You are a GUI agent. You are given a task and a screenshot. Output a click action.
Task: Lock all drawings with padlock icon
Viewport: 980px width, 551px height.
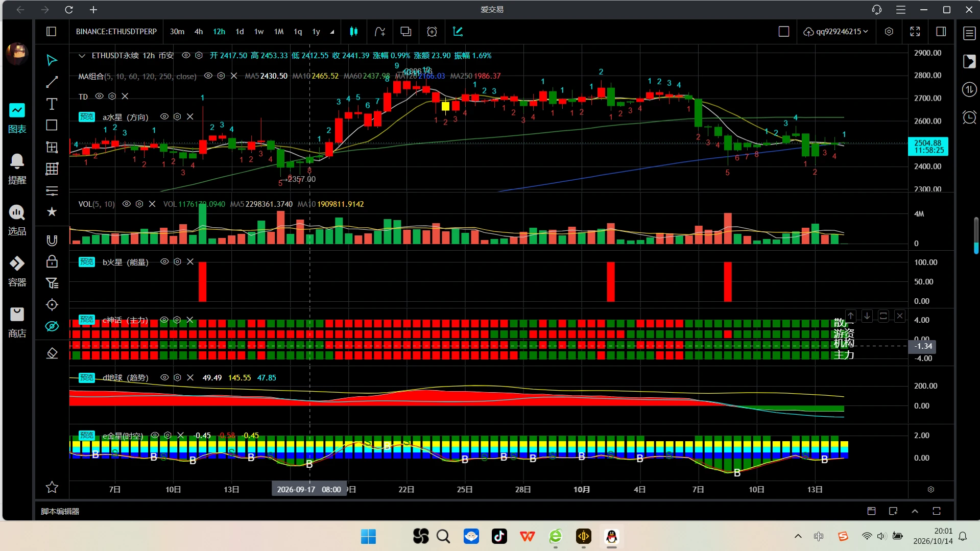pyautogui.click(x=52, y=262)
